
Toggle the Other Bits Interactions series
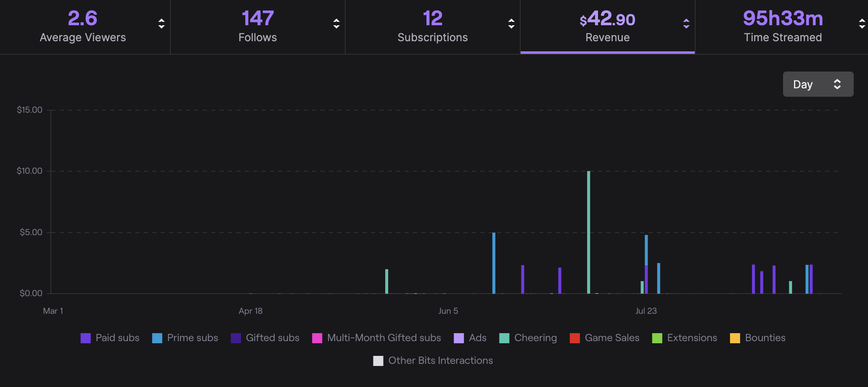[x=377, y=360]
